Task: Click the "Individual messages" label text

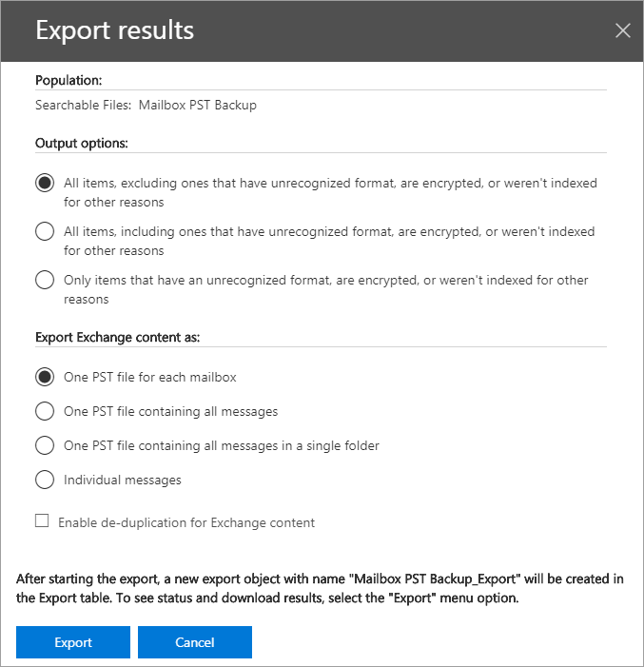Action: click(122, 480)
